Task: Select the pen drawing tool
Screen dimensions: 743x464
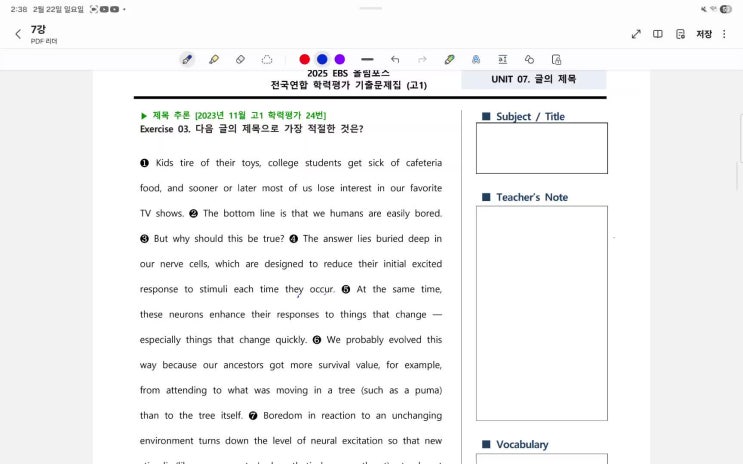Action: (x=187, y=60)
